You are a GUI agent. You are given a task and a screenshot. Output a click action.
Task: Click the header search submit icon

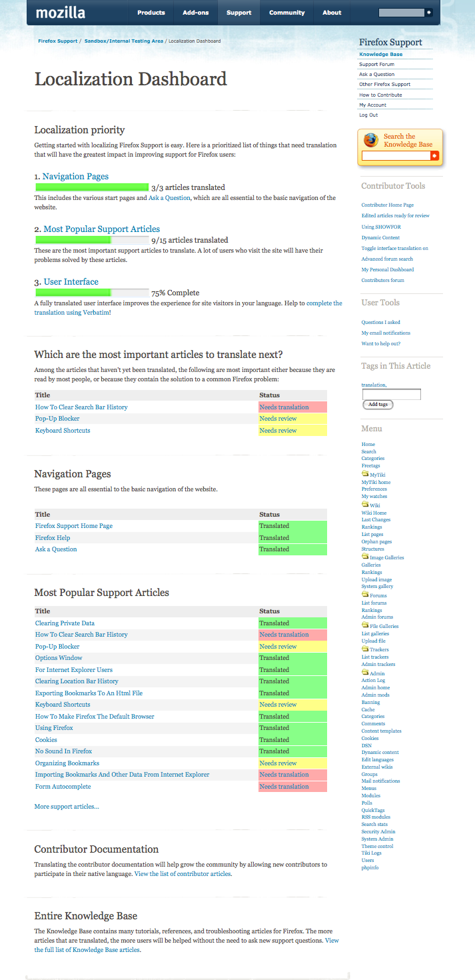click(429, 12)
